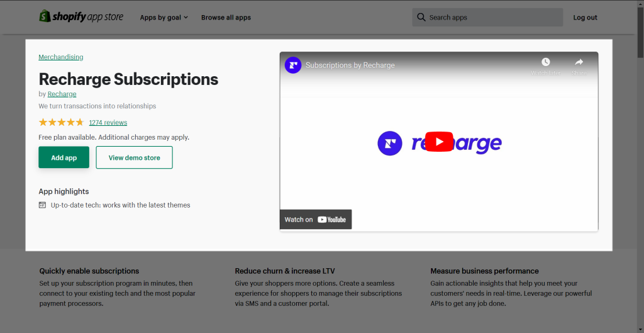Click the large Recharge logo in video
Viewport: 644px width, 333px height.
(440, 143)
